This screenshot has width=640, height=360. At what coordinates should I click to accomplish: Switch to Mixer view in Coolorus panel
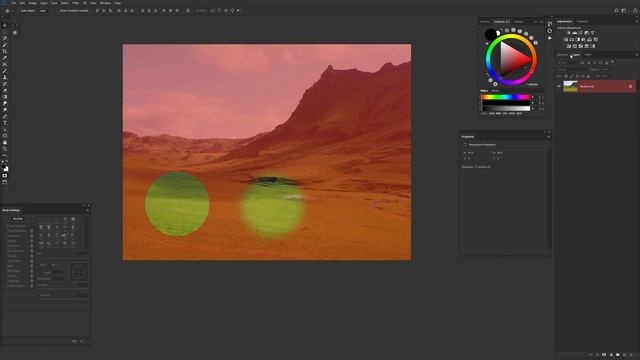pyautogui.click(x=495, y=91)
